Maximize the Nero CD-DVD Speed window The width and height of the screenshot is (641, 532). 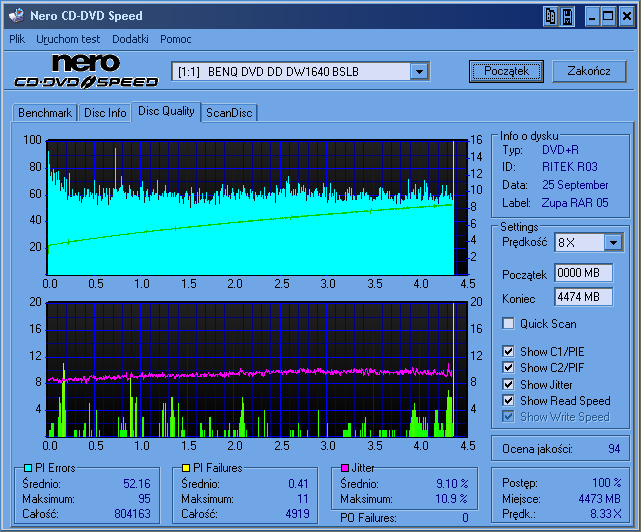click(x=608, y=17)
